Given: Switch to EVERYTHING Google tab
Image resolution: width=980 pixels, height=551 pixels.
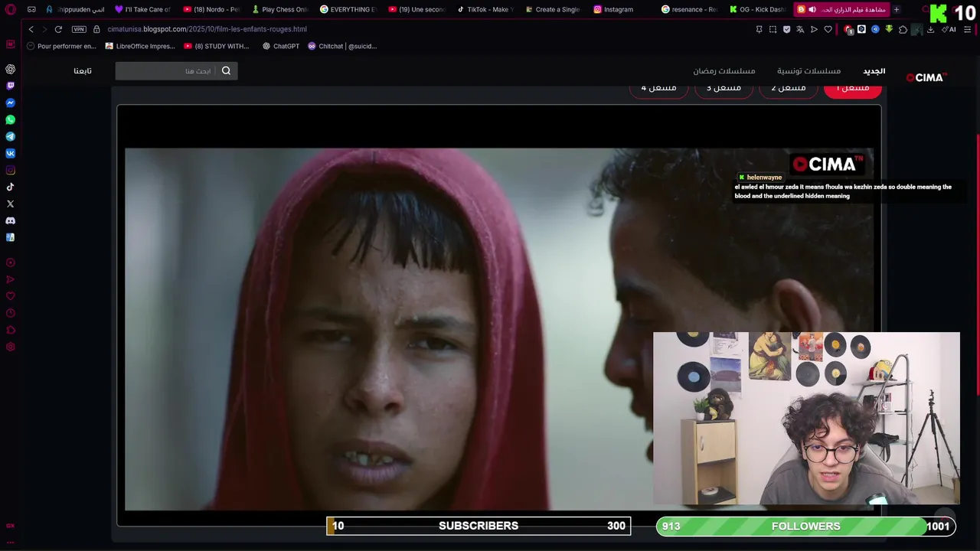Looking at the screenshot, I should point(348,9).
